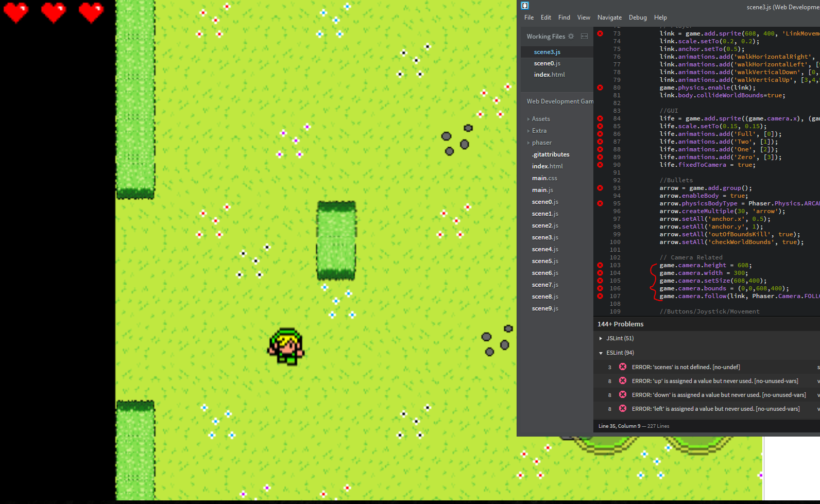Click the error marker on line 107
The image size is (820, 504).
[600, 296]
